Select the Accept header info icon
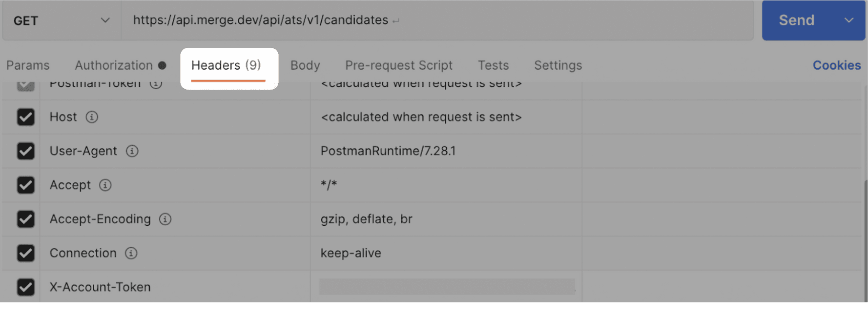This screenshot has width=868, height=314. click(x=105, y=185)
